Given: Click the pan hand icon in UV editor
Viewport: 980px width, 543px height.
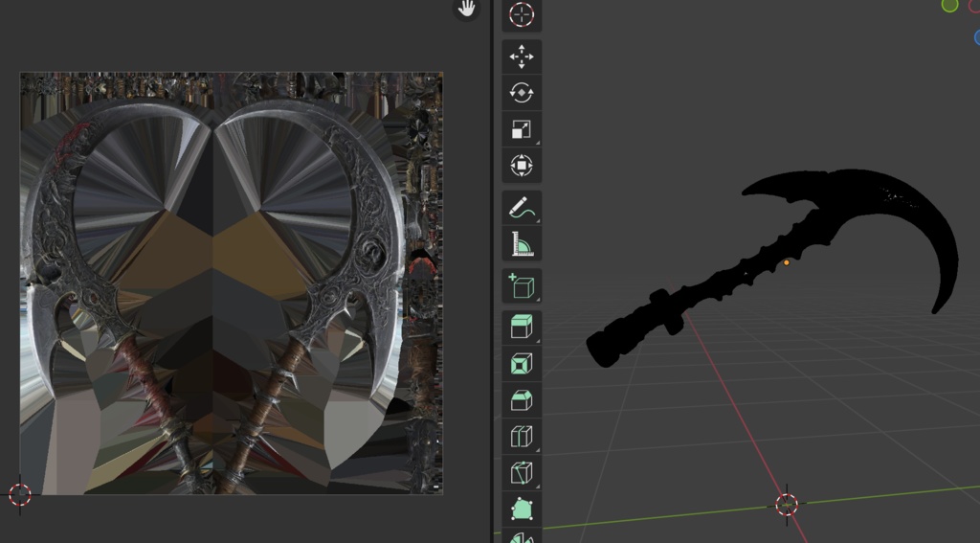Looking at the screenshot, I should click(466, 10).
